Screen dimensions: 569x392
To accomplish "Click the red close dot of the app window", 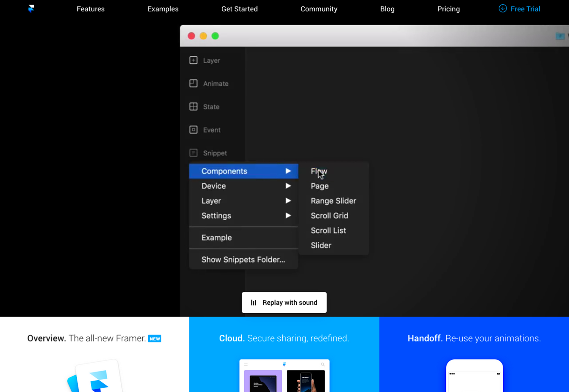I will [x=191, y=36].
